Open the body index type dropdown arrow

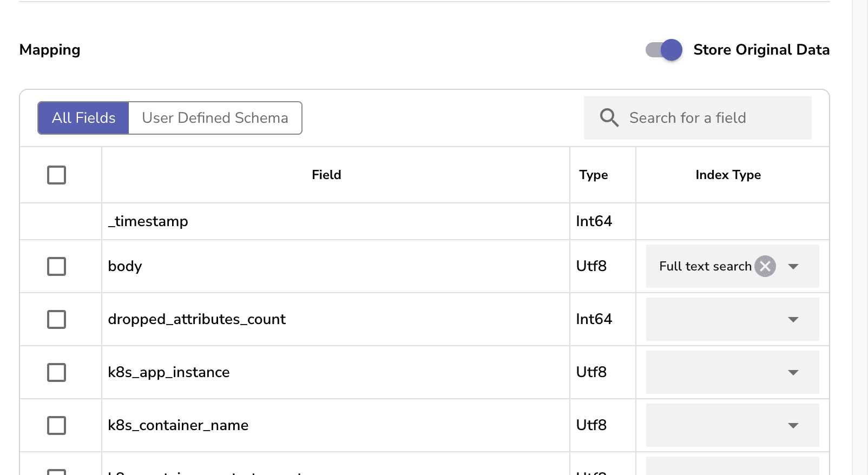pyautogui.click(x=793, y=266)
